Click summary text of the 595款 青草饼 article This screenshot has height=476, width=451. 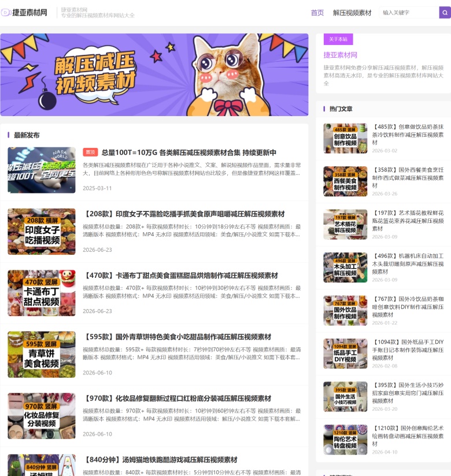(x=192, y=354)
